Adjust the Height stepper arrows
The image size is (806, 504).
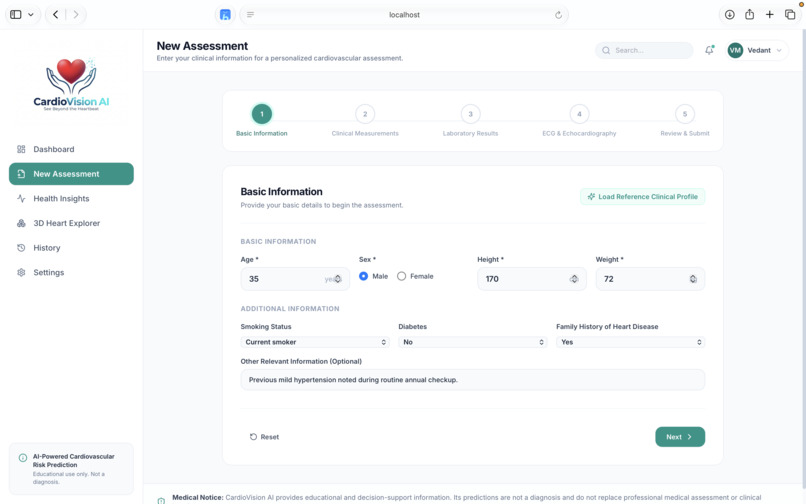574,279
